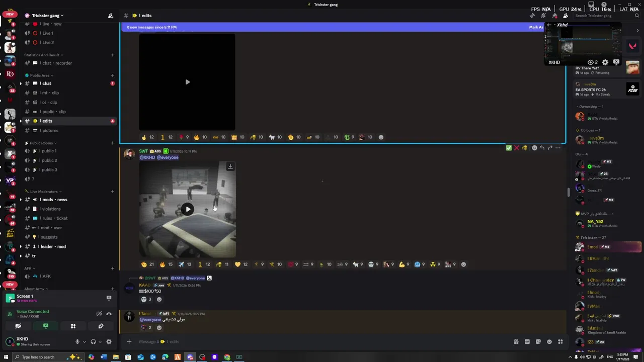This screenshot has height=362, width=644.
Task: Create channel in Public Rooms category
Action: coord(112,143)
